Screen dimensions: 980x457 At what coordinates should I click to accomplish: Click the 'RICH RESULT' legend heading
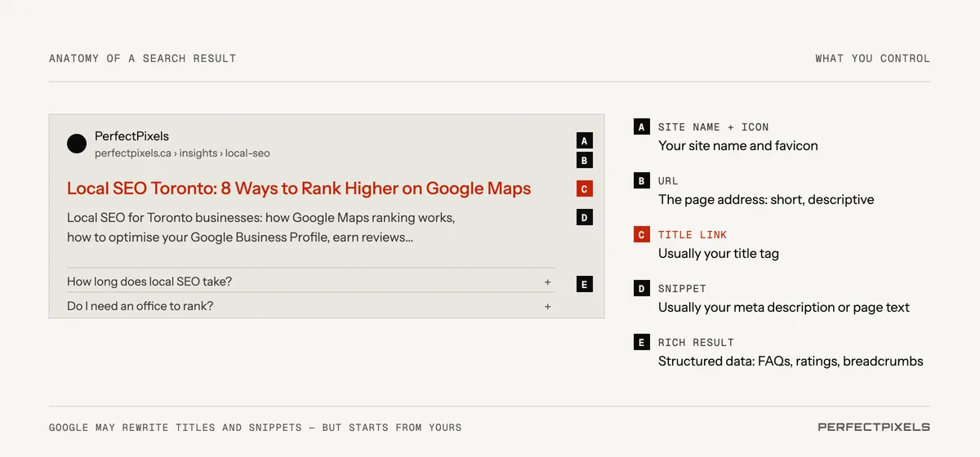(696, 343)
